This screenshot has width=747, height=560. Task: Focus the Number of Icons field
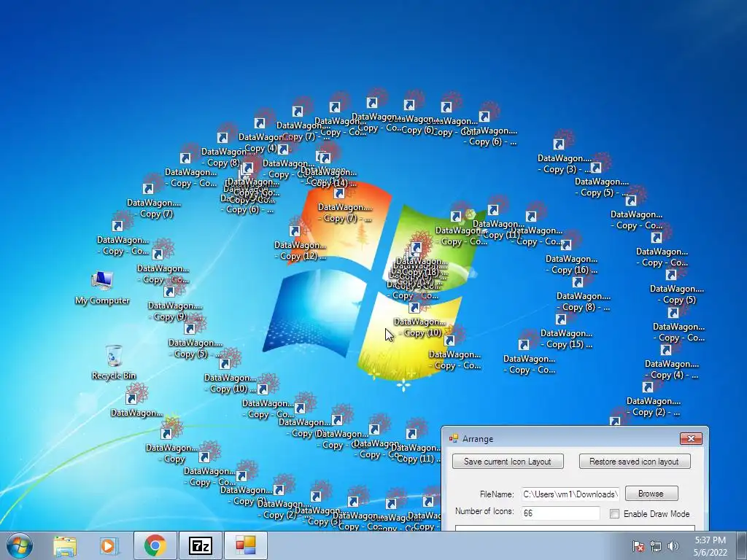tap(560, 513)
